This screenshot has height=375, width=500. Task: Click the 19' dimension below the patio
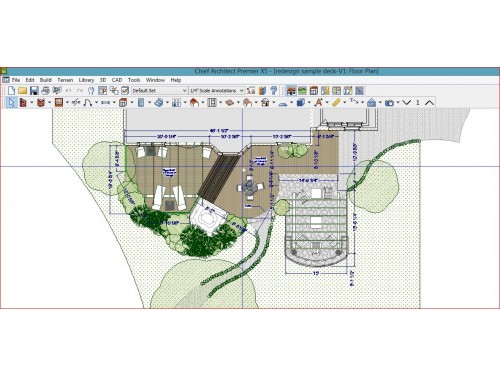pos(316,273)
